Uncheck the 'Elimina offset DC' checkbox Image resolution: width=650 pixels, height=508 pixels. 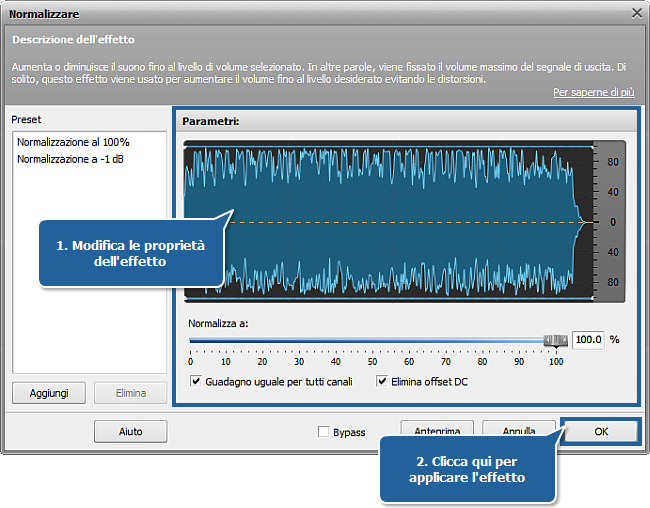coord(382,382)
